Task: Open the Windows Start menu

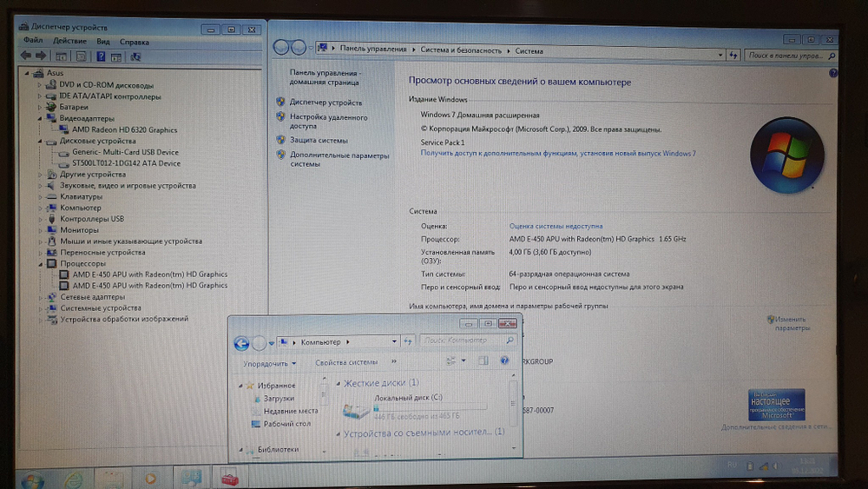Action: point(32,479)
